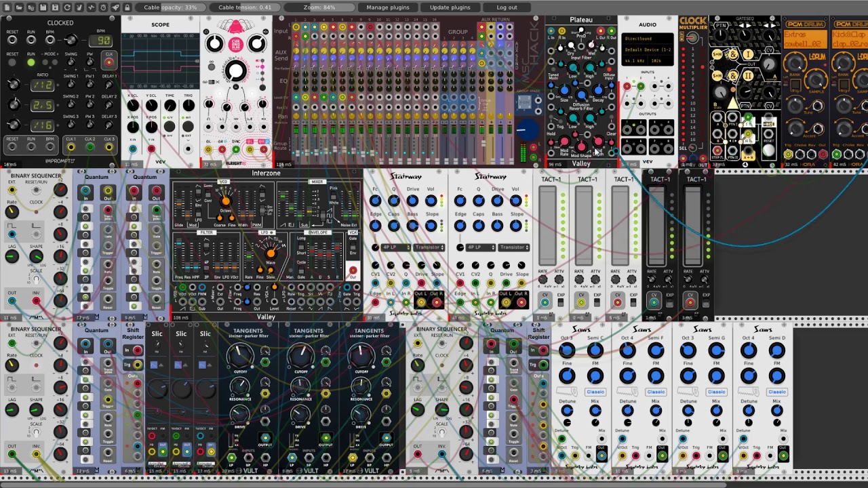Toggle the lock modules padlock icon

pos(127,7)
